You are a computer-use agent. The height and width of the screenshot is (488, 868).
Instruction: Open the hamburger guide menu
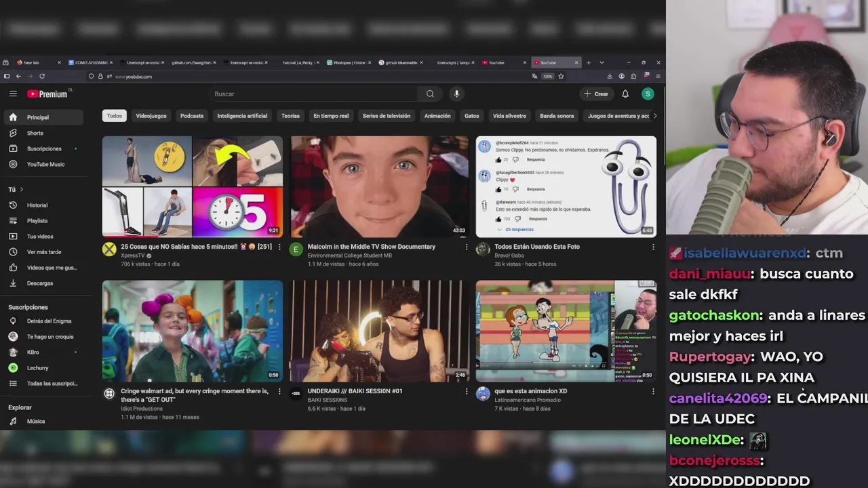coord(13,94)
